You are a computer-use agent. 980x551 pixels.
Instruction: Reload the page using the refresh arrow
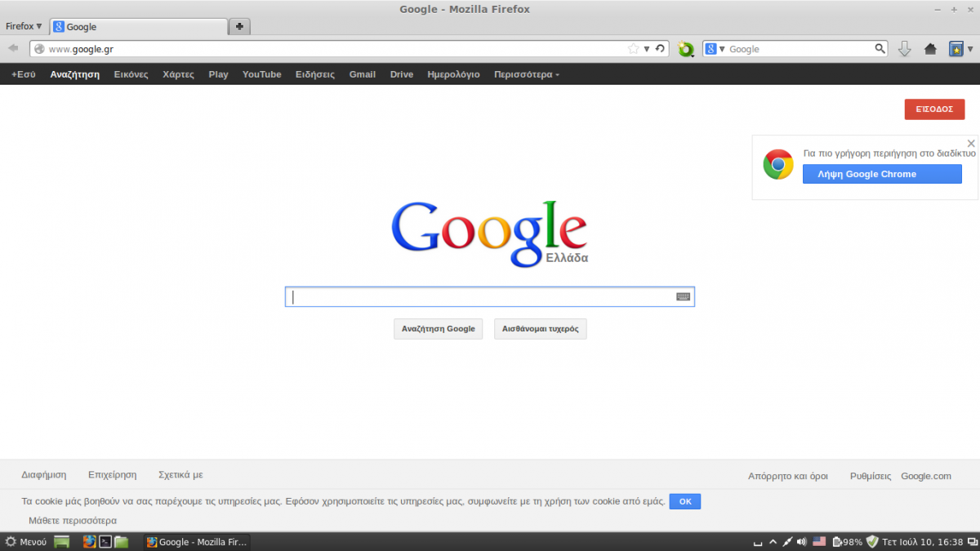(660, 49)
